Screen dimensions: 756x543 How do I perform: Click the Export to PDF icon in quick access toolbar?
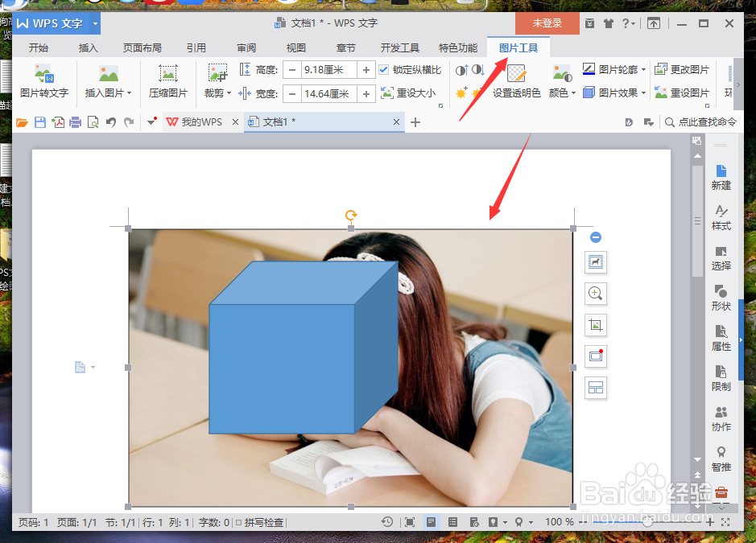click(x=58, y=121)
